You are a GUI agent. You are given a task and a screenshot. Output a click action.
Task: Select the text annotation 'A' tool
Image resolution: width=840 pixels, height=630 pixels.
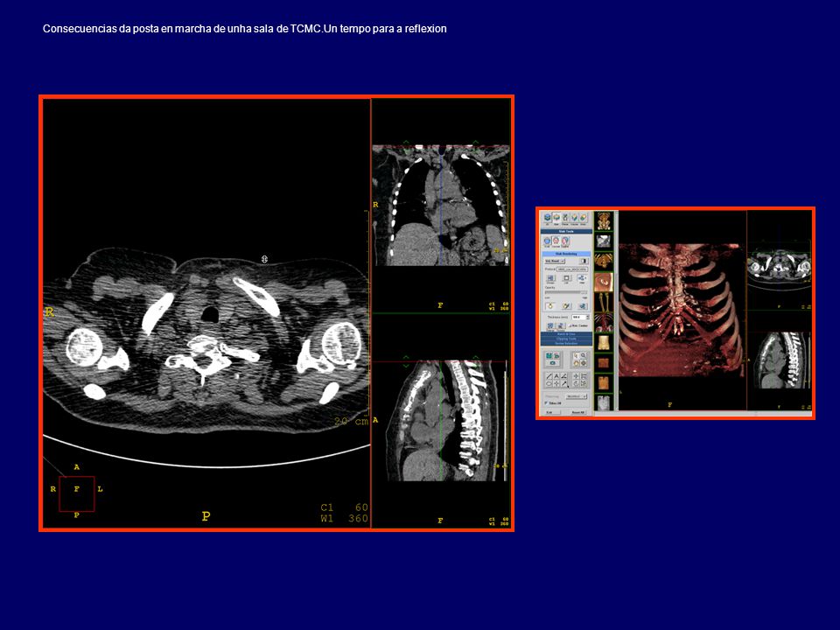point(556,376)
